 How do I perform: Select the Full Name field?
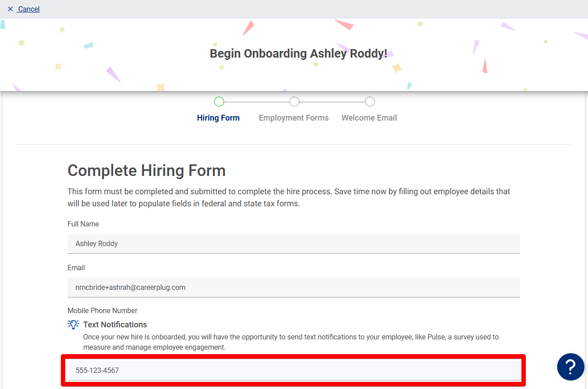coord(293,243)
